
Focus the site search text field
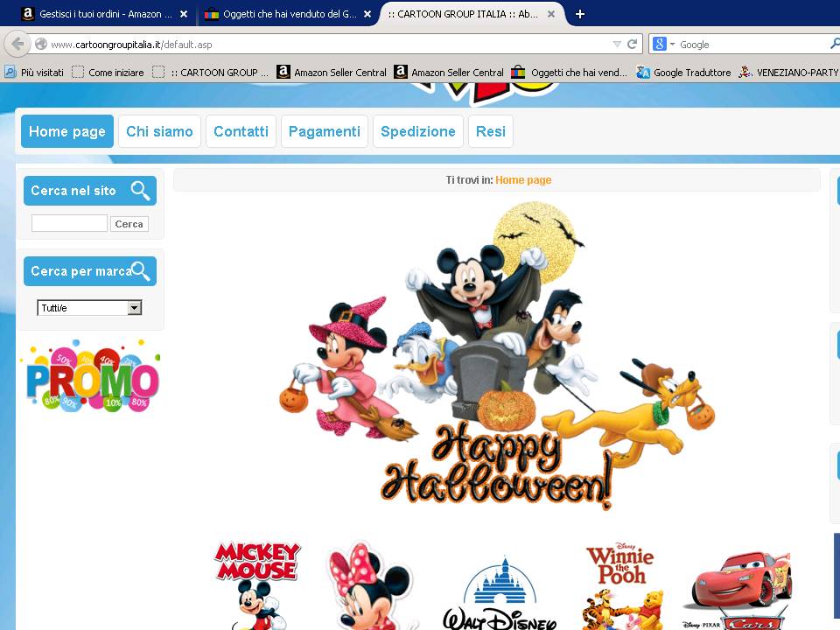tap(69, 223)
